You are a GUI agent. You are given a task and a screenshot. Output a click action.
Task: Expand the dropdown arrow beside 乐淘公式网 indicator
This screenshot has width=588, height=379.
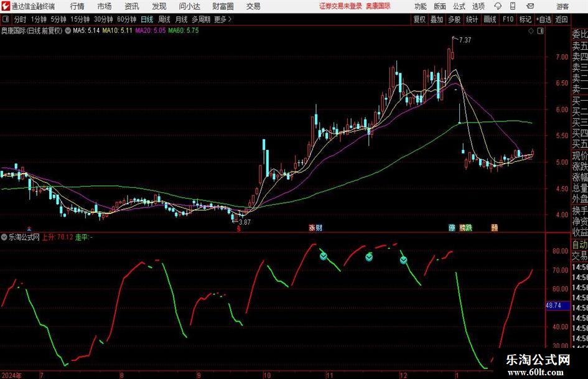[4, 237]
